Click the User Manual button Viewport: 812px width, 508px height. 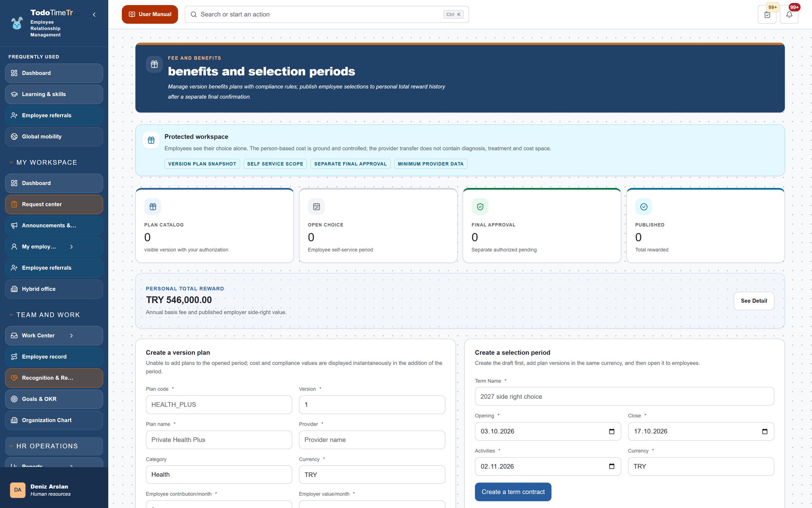point(150,14)
